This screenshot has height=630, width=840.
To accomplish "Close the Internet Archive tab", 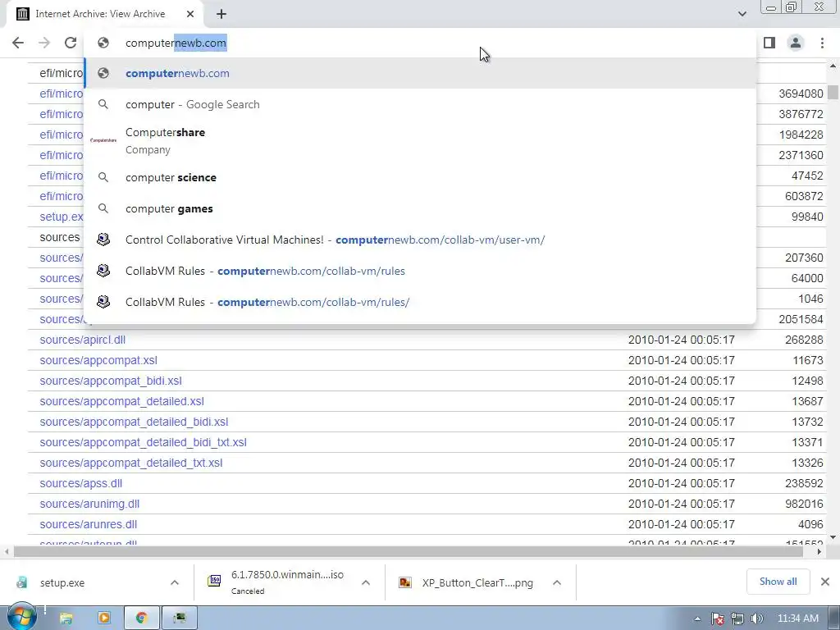I will pos(190,14).
